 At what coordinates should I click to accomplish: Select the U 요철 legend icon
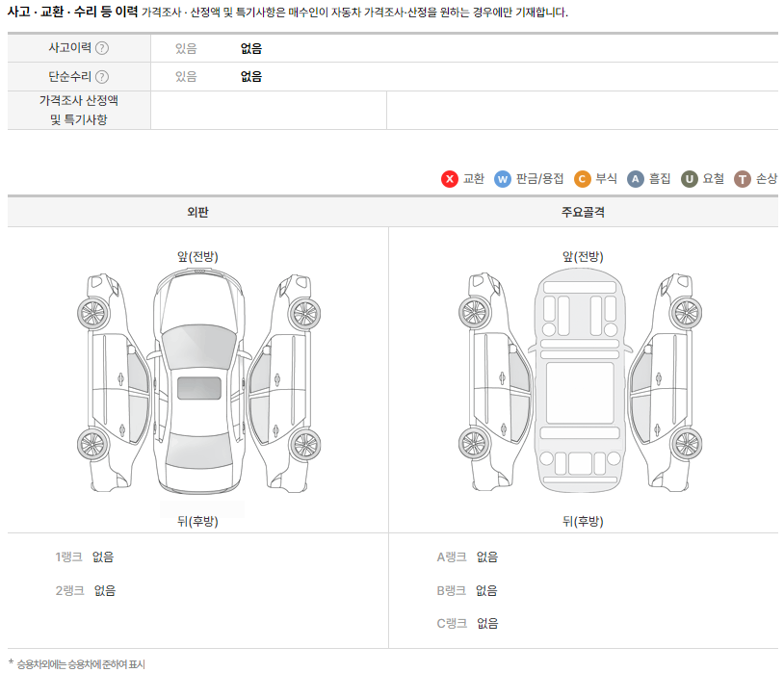tap(688, 179)
